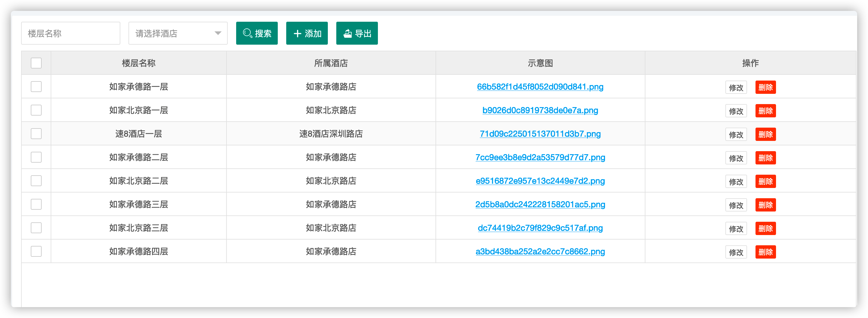Click 修改 for 如家承德路二层
Screen dimensions: 868x318
(736, 158)
